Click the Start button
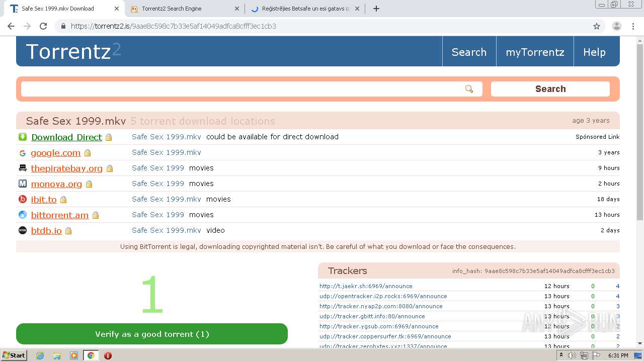The image size is (644, 362). coord(14,355)
